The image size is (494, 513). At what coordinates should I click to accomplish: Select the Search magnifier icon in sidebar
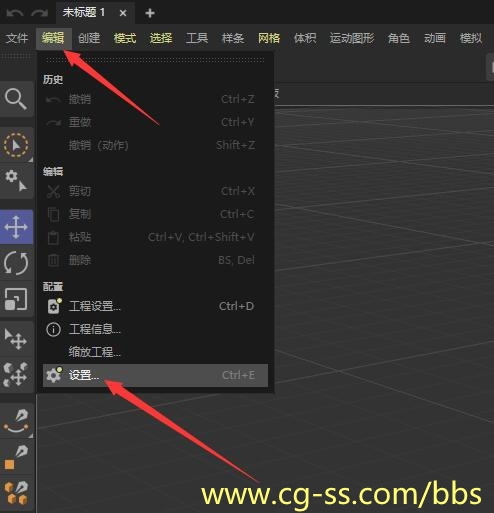point(16,99)
